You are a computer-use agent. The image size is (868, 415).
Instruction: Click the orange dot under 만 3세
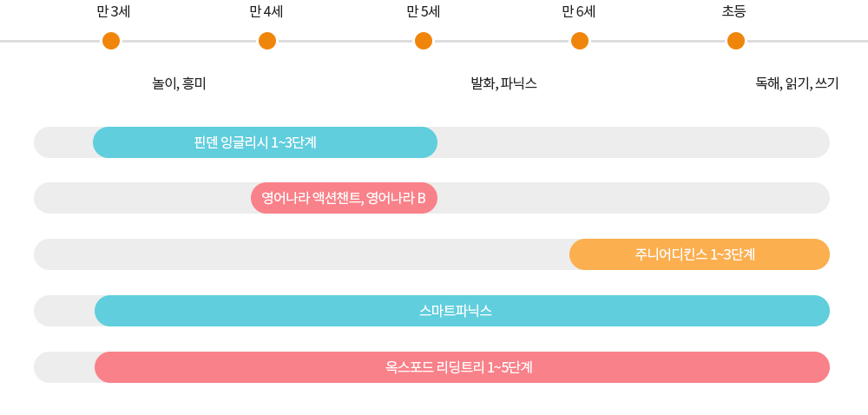pos(111,41)
